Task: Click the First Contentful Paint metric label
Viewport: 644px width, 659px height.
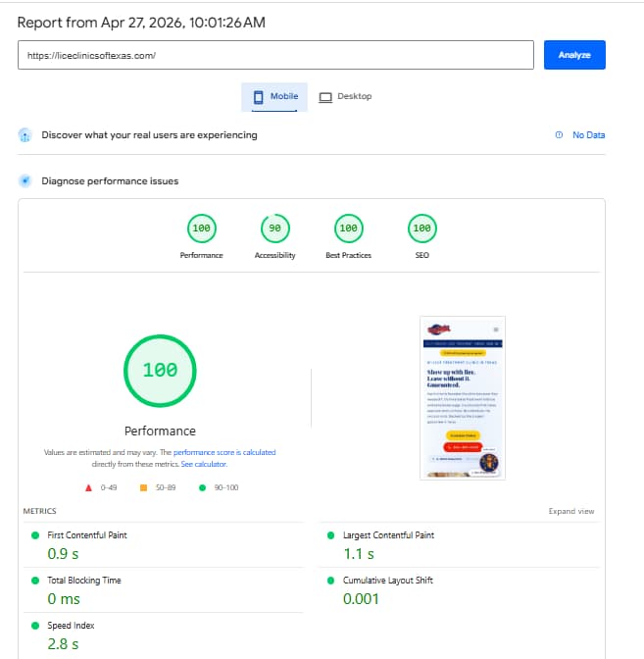Action: coord(87,535)
